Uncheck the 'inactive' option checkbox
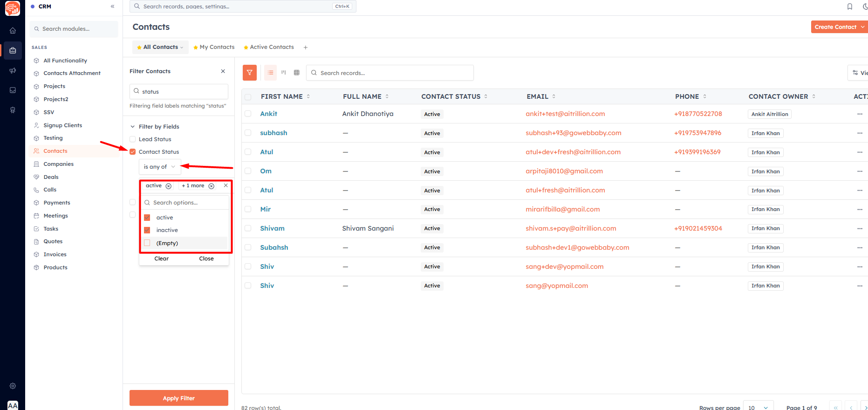The height and width of the screenshot is (410, 868). (x=147, y=230)
